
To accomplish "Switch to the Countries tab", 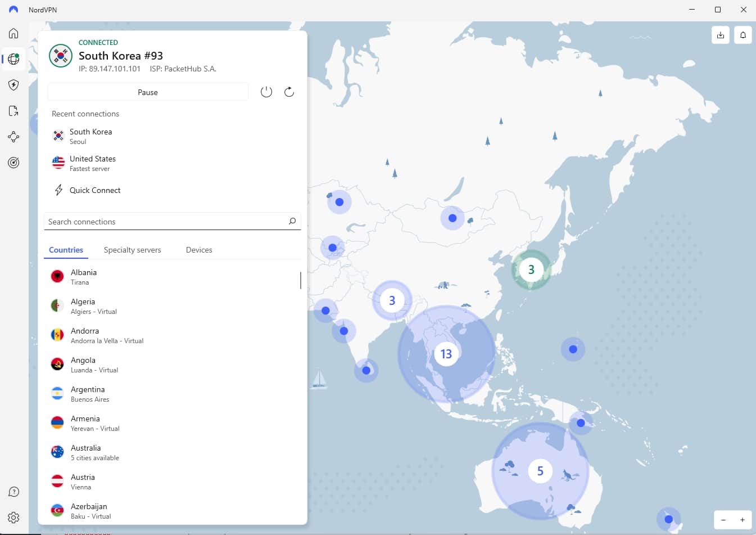I will (x=66, y=250).
